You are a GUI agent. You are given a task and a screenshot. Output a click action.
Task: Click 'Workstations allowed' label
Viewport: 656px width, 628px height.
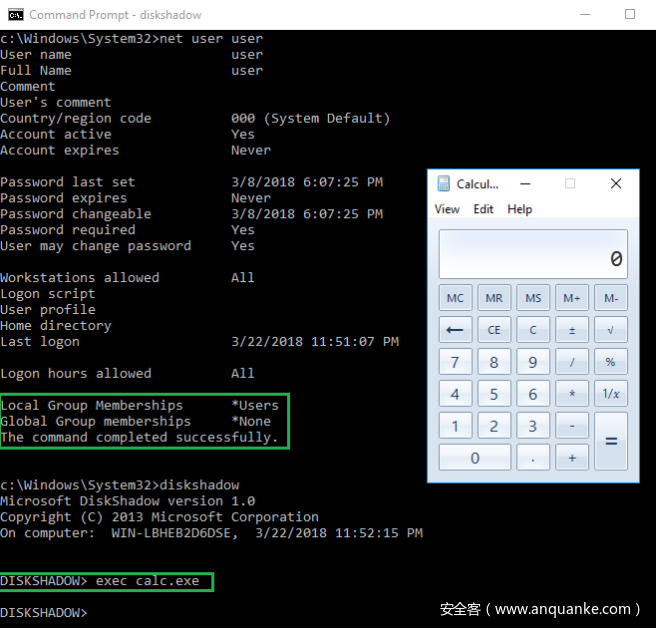tap(79, 278)
